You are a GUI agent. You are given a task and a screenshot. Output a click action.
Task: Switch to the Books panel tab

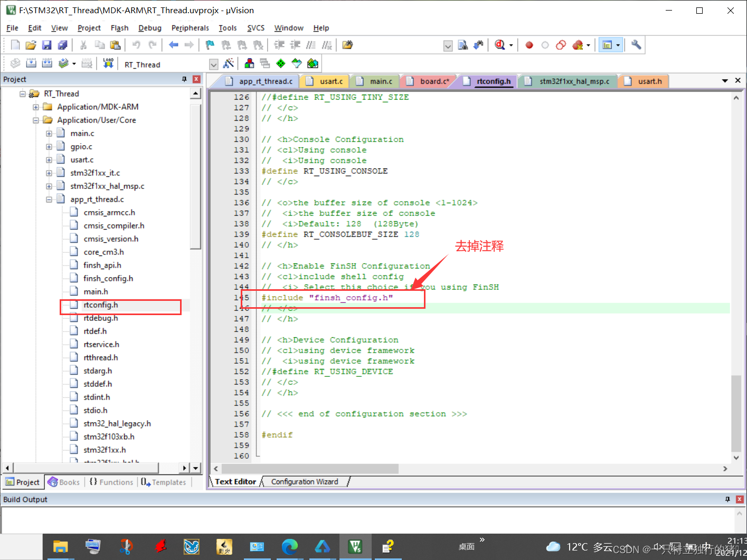click(x=64, y=482)
